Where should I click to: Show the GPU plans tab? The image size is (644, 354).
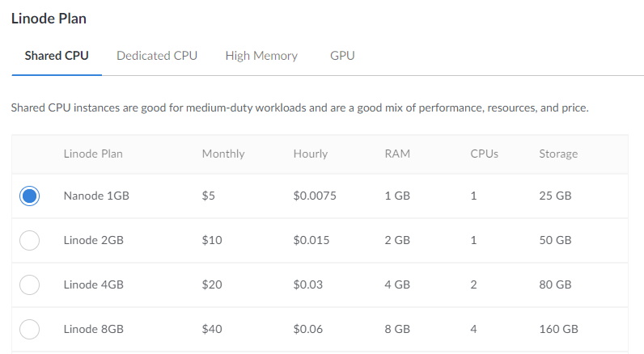(342, 56)
